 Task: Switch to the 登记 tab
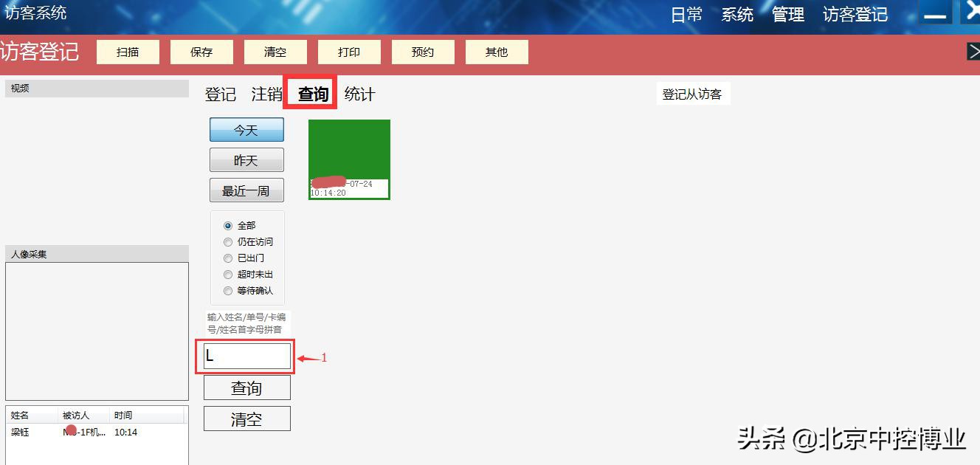[219, 94]
